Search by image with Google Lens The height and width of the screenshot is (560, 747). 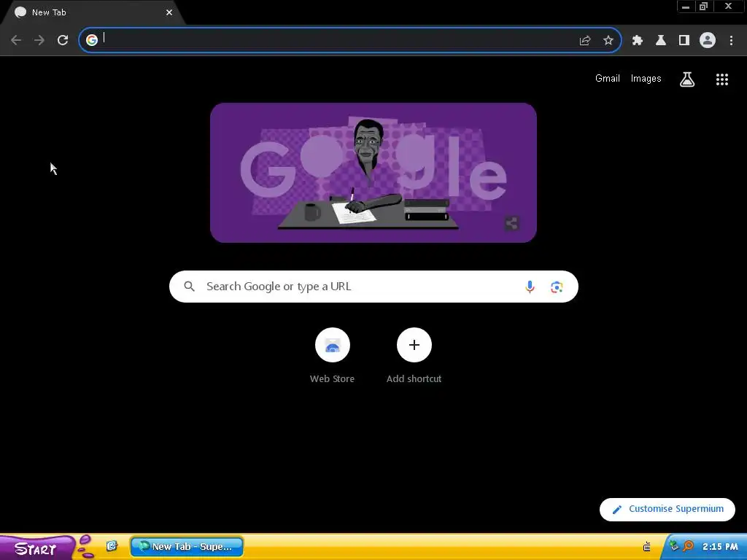pyautogui.click(x=557, y=287)
